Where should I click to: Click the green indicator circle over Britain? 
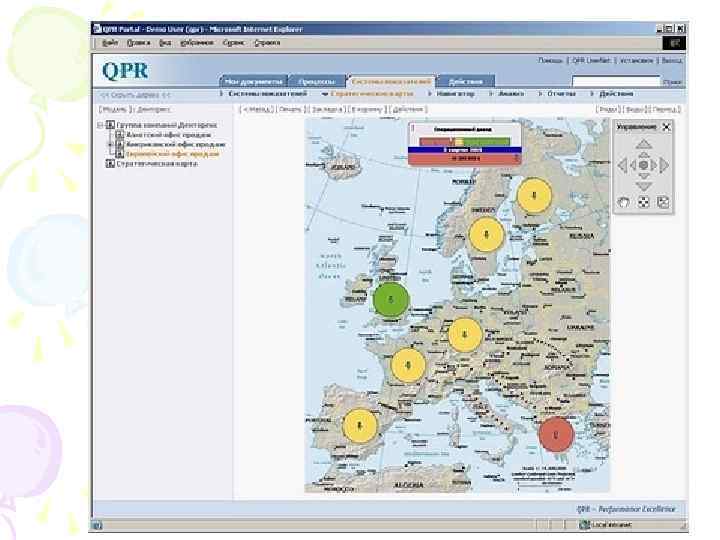click(391, 299)
